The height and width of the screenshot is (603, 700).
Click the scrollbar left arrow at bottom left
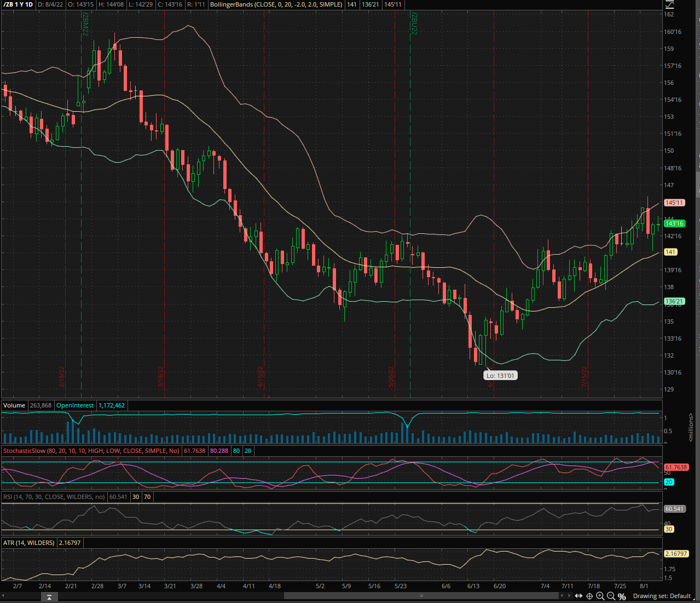tap(3, 596)
